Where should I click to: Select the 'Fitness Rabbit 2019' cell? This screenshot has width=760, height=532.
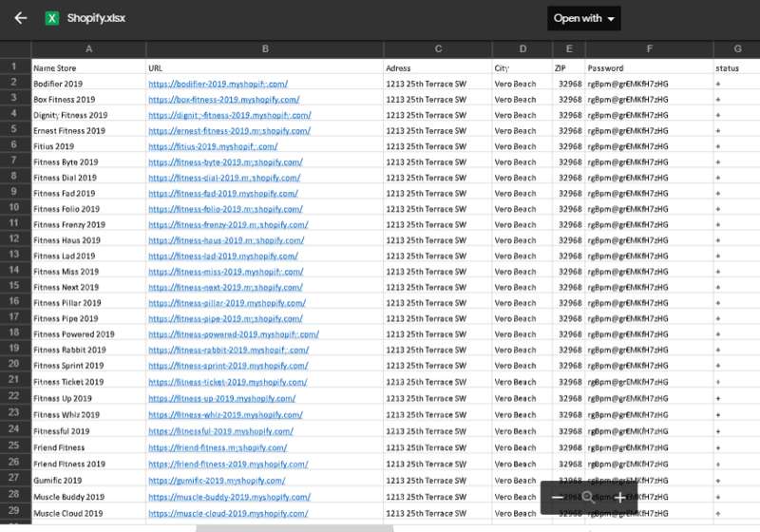click(69, 350)
